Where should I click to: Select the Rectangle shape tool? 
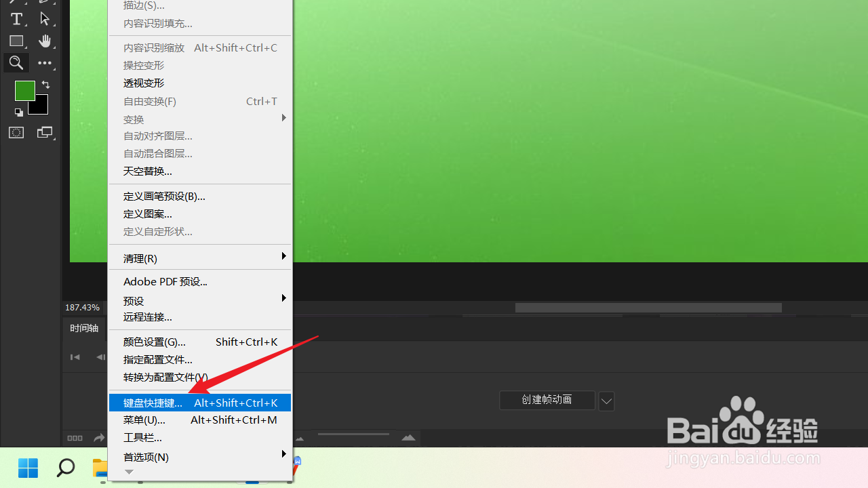[16, 41]
